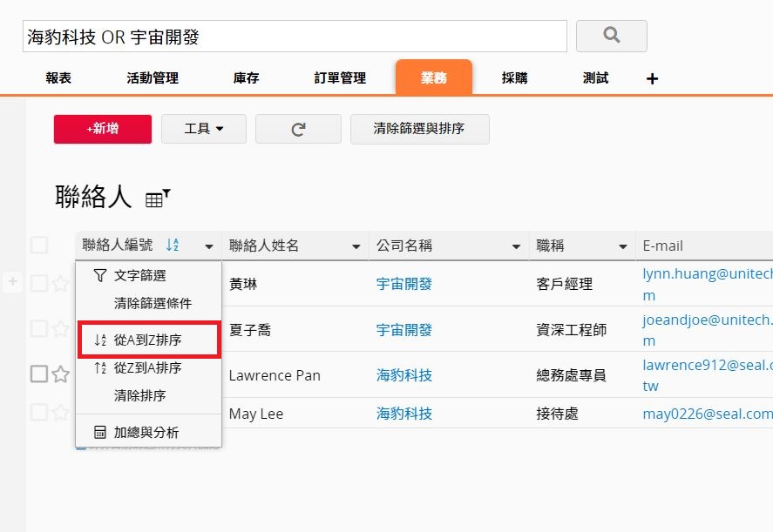The height and width of the screenshot is (532, 773).
Task: Tick the select-all checkbox in the header row
Action: pyautogui.click(x=39, y=246)
